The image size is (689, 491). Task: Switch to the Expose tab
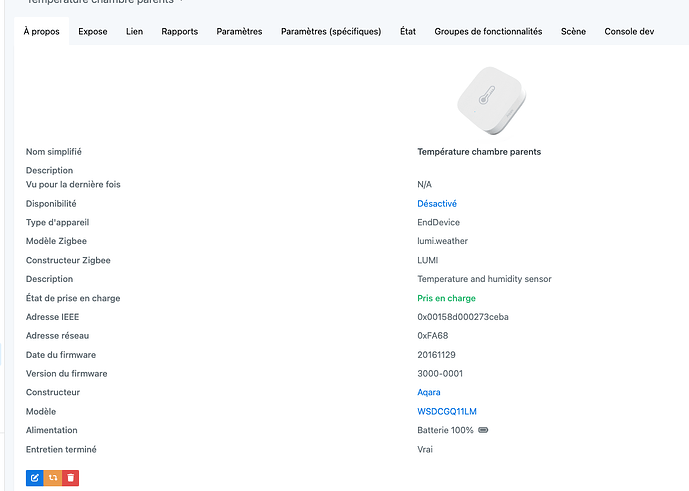[x=93, y=32]
